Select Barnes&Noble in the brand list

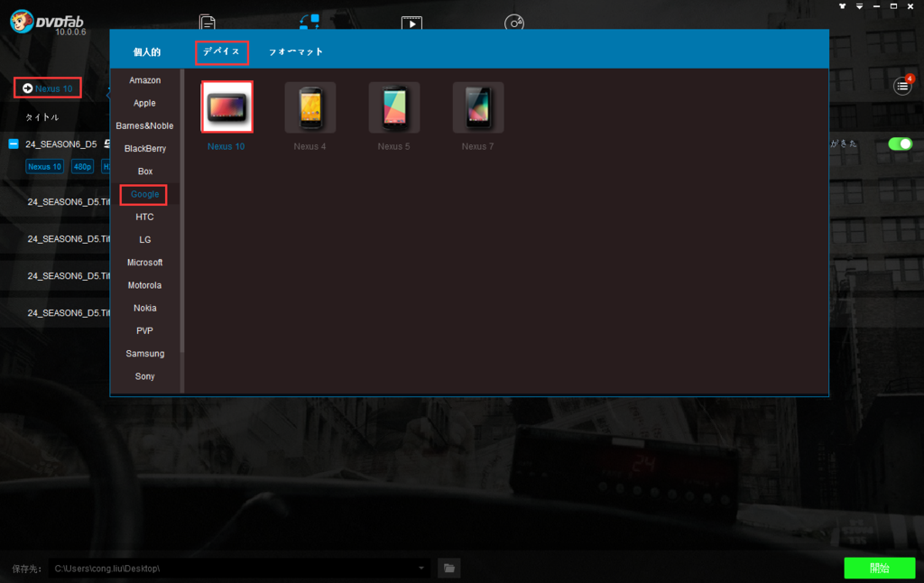point(145,125)
